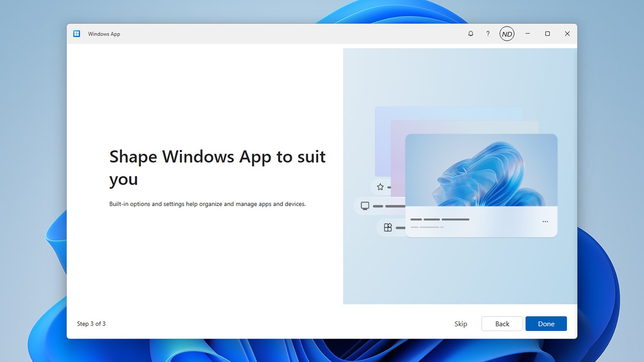Skip the onboarding tour

[x=461, y=324]
